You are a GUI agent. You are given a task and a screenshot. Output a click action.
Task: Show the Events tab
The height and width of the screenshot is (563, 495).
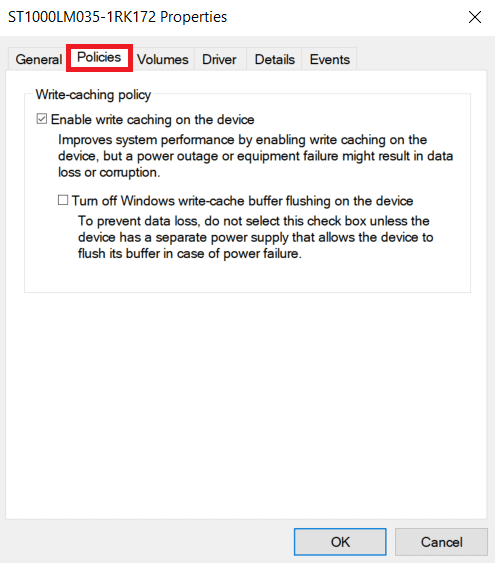pos(330,59)
